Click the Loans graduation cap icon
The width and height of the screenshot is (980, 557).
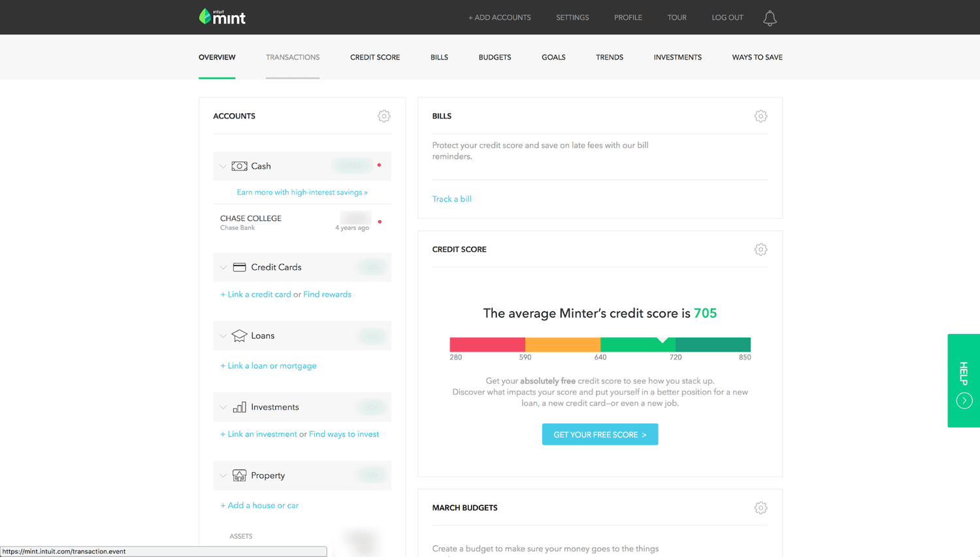[x=239, y=335]
